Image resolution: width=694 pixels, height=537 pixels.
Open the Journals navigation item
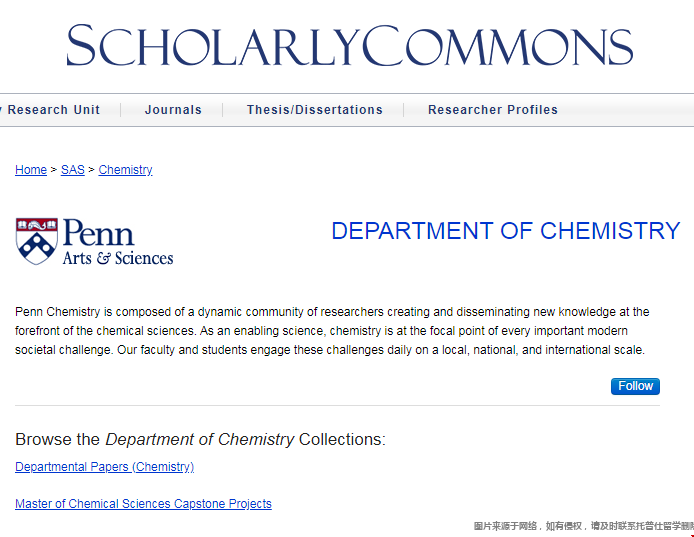click(x=173, y=110)
